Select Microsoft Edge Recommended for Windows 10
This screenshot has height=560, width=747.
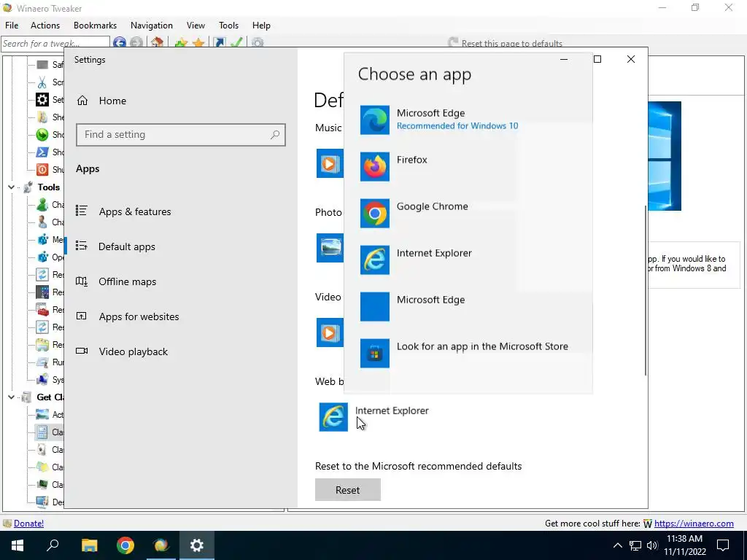pyautogui.click(x=468, y=120)
